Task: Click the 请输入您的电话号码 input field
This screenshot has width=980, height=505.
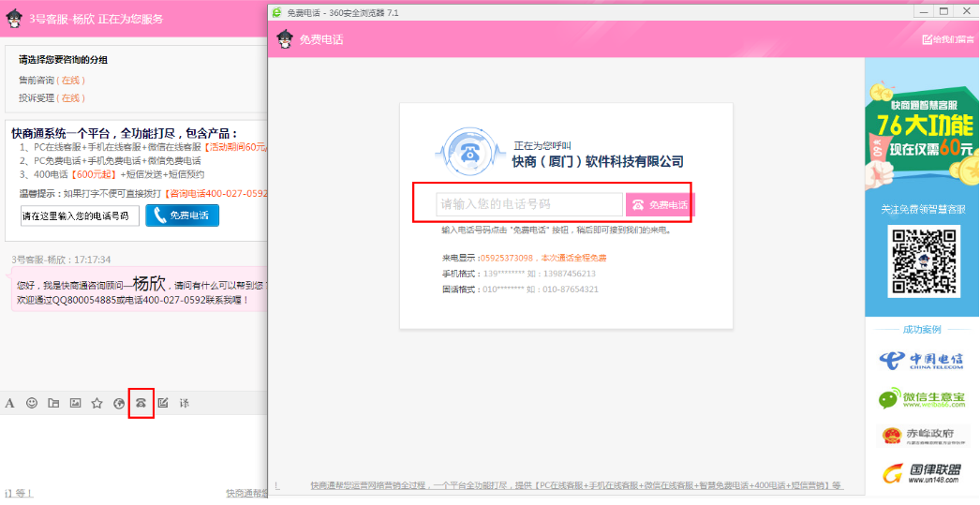Action: (x=529, y=204)
